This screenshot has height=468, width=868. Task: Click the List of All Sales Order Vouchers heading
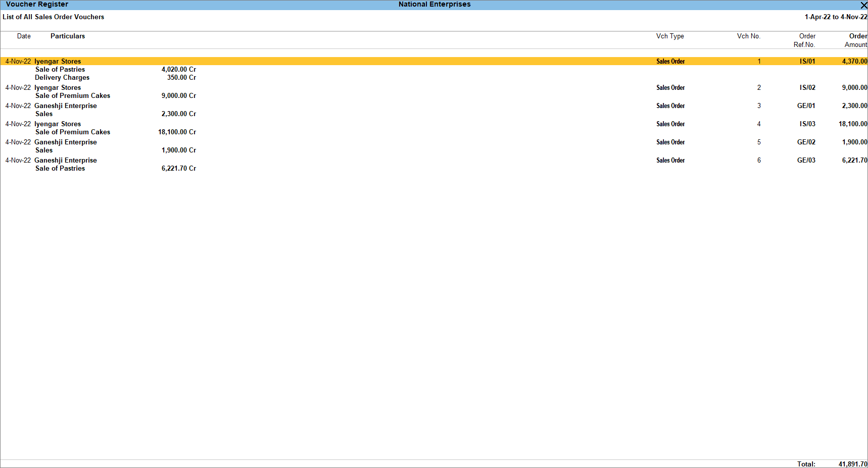tap(54, 17)
